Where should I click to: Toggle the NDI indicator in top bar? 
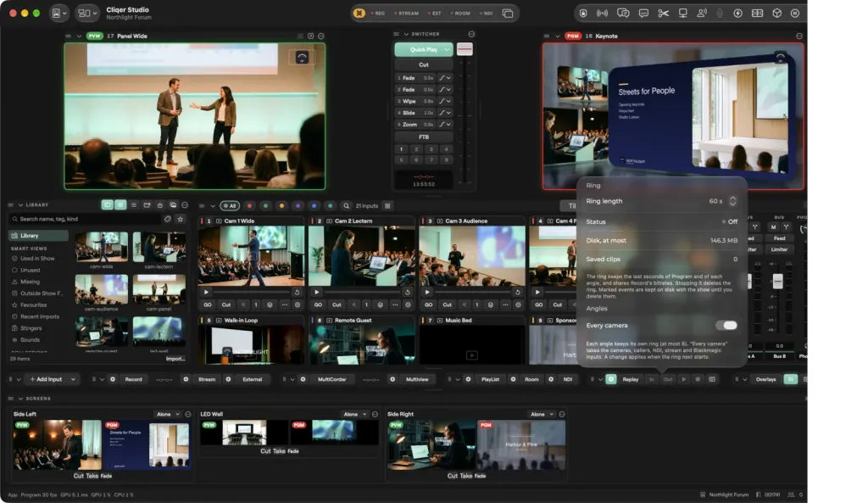[x=486, y=14]
